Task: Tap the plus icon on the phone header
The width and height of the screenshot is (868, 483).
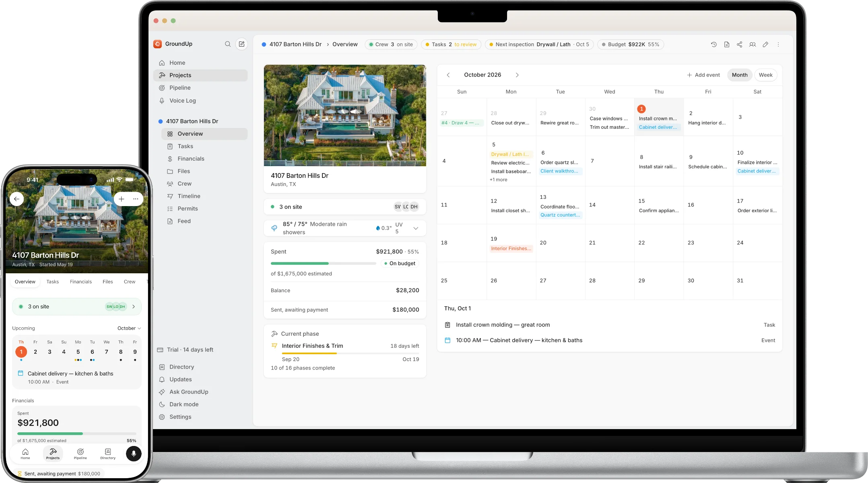Action: pos(122,199)
